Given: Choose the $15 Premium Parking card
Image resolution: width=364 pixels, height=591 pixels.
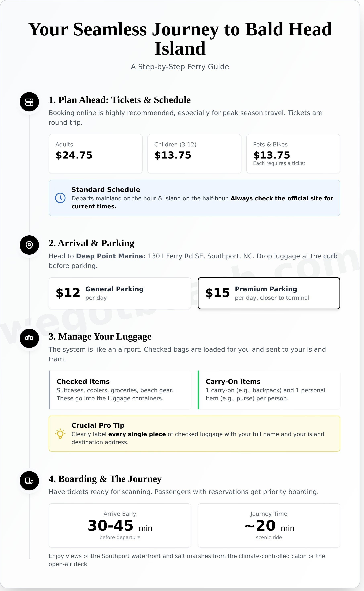Looking at the screenshot, I should [x=269, y=293].
